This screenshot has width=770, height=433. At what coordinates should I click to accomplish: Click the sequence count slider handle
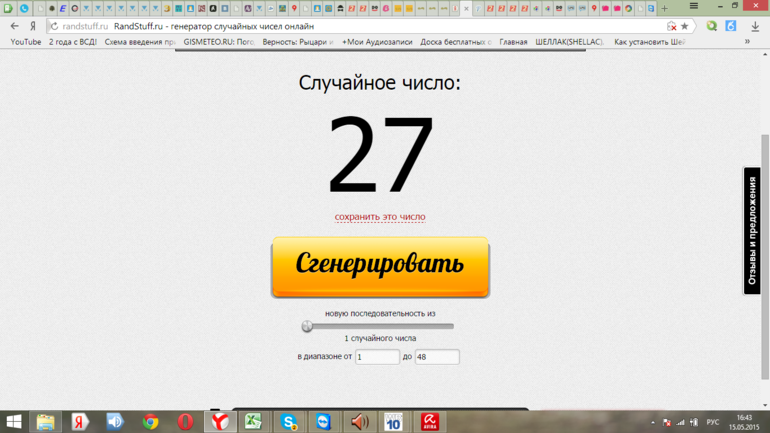[307, 326]
